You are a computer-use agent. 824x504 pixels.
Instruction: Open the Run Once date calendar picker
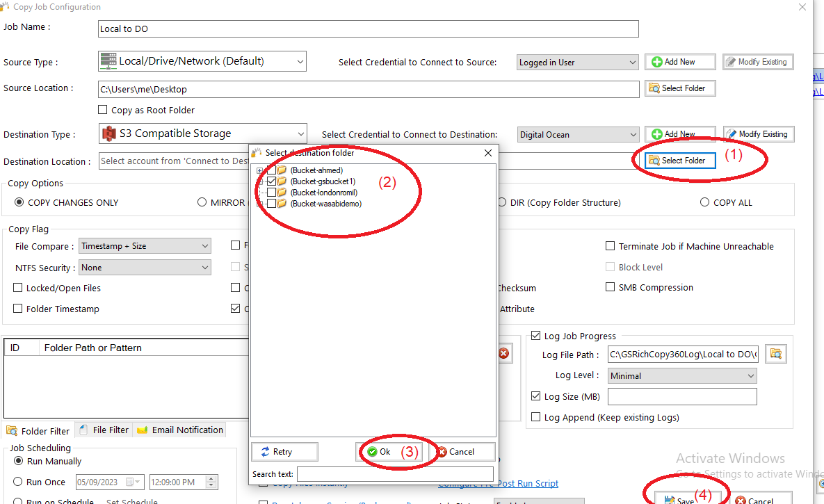click(x=139, y=482)
